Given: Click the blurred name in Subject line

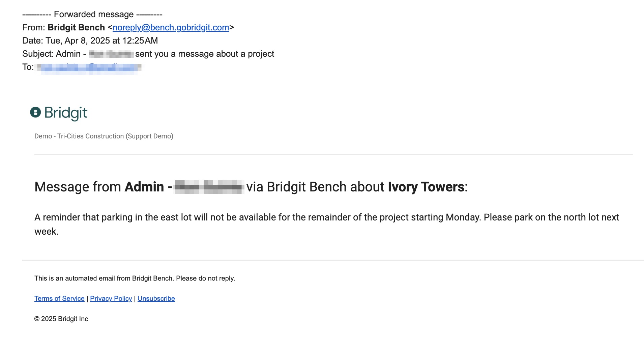Looking at the screenshot, I should (x=111, y=54).
